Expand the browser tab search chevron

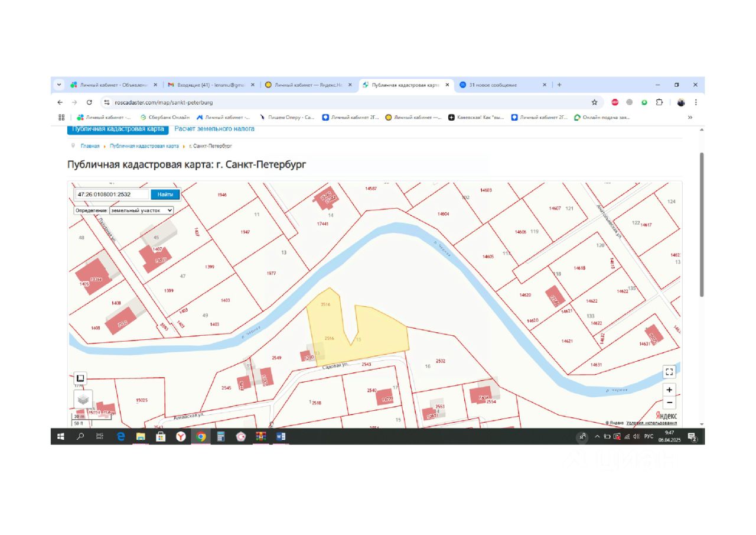[x=59, y=85]
